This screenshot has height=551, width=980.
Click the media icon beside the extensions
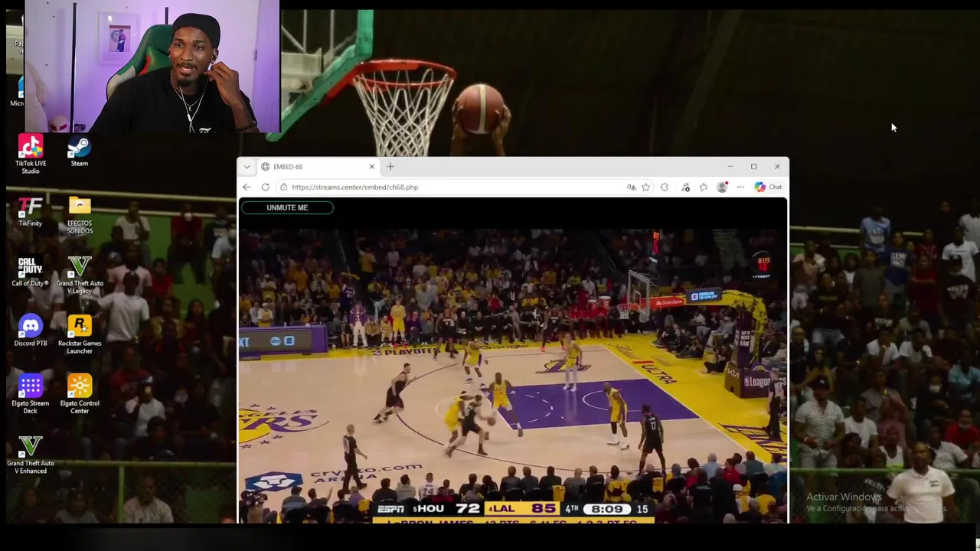coord(685,187)
